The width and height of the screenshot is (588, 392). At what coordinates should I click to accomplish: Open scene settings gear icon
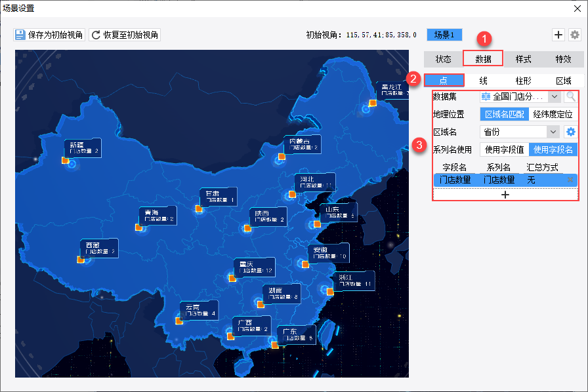coord(574,35)
